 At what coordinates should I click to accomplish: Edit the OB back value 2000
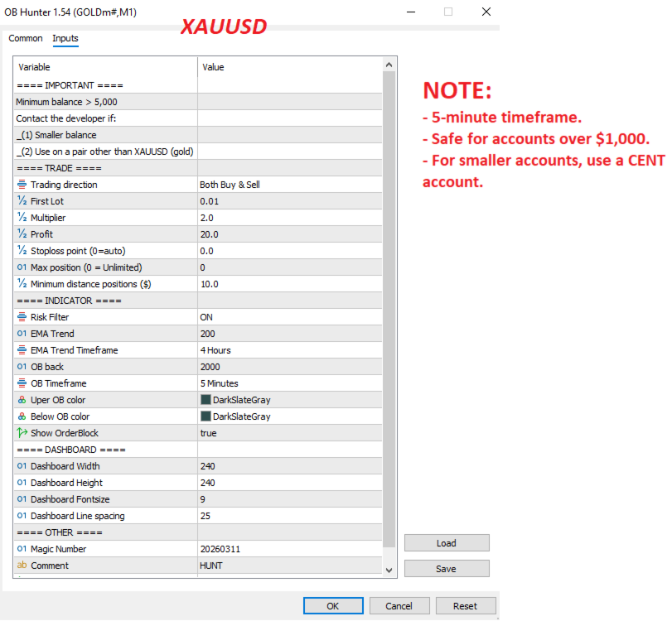[290, 367]
